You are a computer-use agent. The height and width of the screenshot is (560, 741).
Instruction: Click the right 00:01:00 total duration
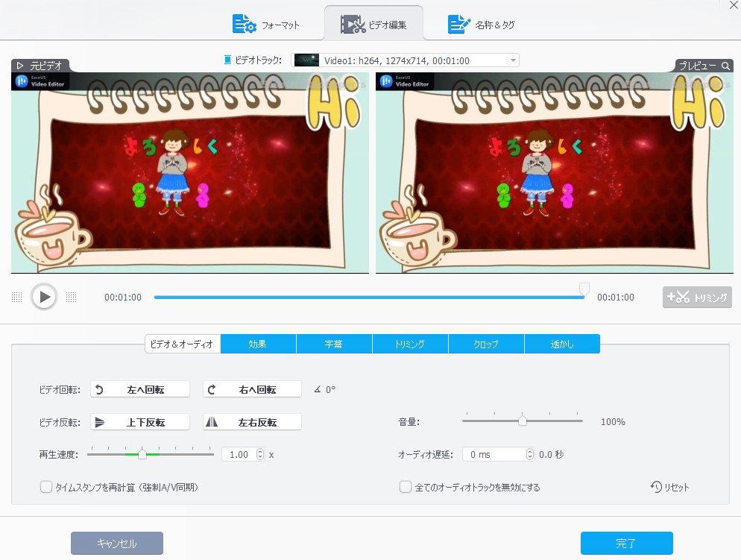pos(616,298)
